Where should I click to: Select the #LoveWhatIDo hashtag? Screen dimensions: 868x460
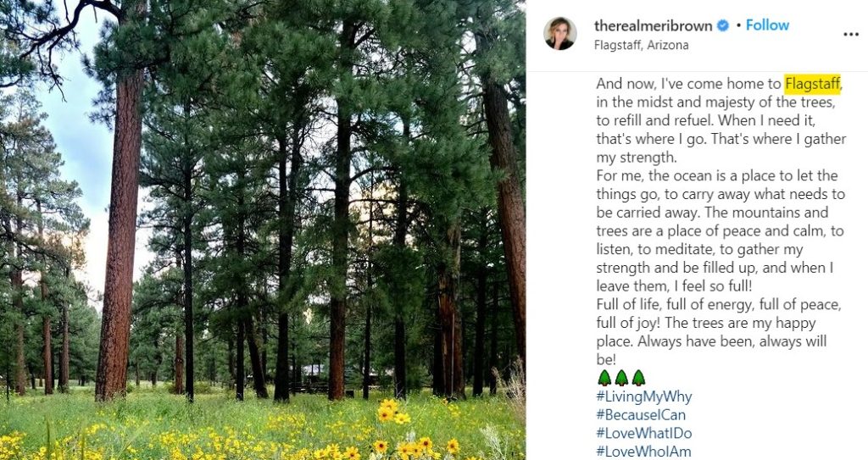pos(643,433)
